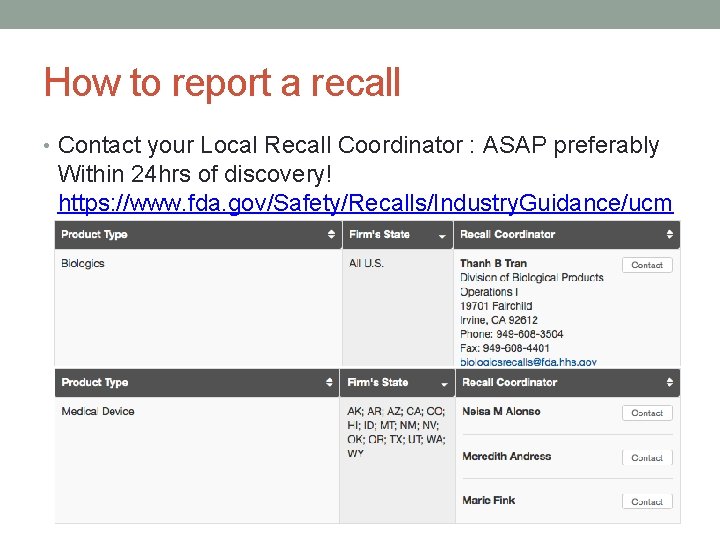Click the 'Within 24hrs of discovery!' line
720x540 pixels.
click(x=194, y=174)
